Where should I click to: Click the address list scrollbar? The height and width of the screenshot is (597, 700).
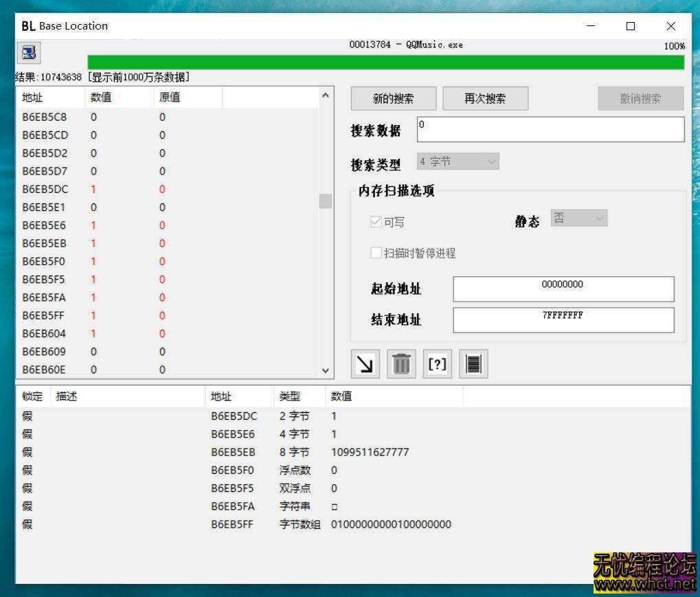324,201
